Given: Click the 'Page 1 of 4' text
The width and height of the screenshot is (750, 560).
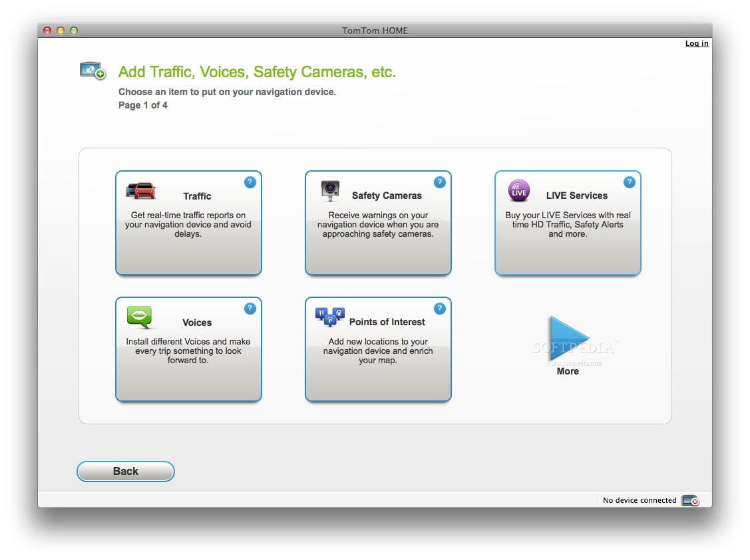Looking at the screenshot, I should pos(143,105).
